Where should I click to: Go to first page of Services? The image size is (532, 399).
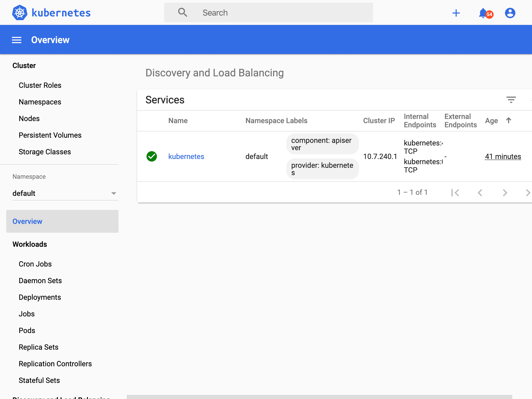[455, 192]
